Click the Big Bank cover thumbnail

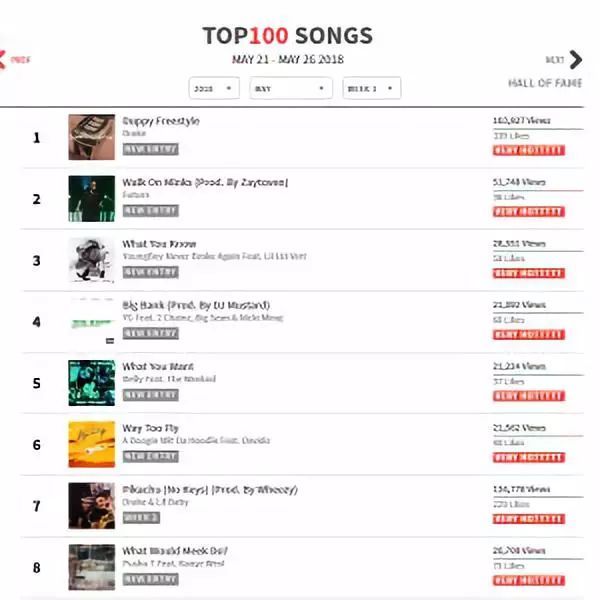pyautogui.click(x=91, y=321)
